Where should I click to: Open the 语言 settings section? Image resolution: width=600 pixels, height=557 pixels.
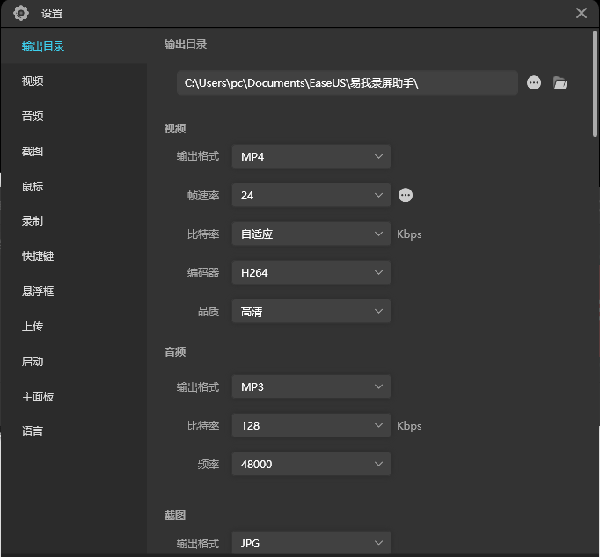33,431
